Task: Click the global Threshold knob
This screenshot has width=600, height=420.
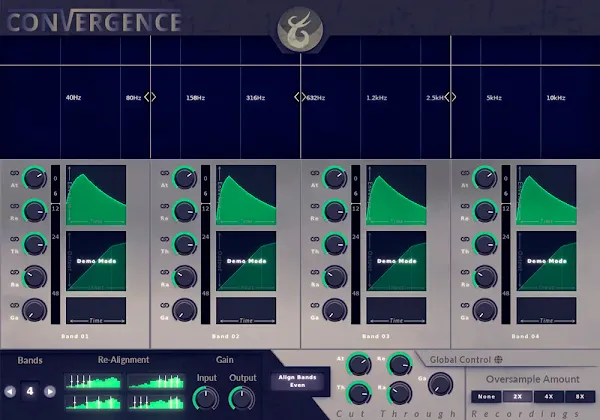Action: (x=359, y=393)
